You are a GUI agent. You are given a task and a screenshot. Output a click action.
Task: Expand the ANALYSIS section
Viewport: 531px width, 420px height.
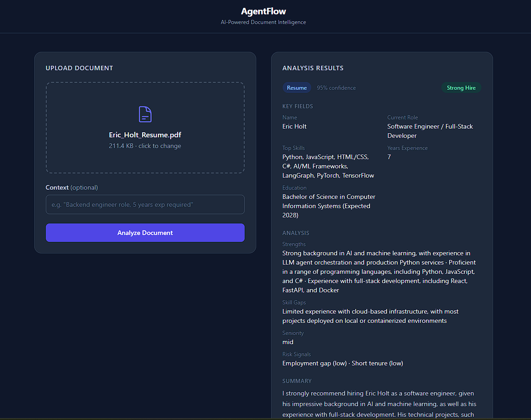tap(296, 233)
